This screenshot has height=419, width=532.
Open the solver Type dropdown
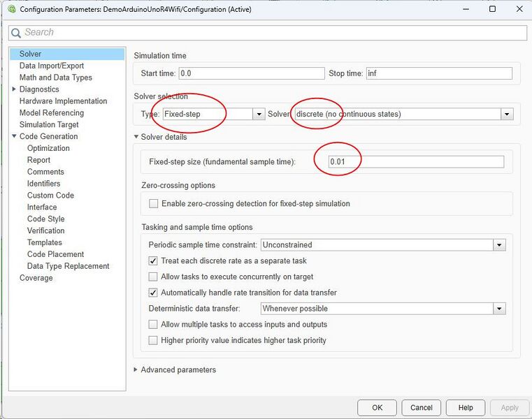259,114
